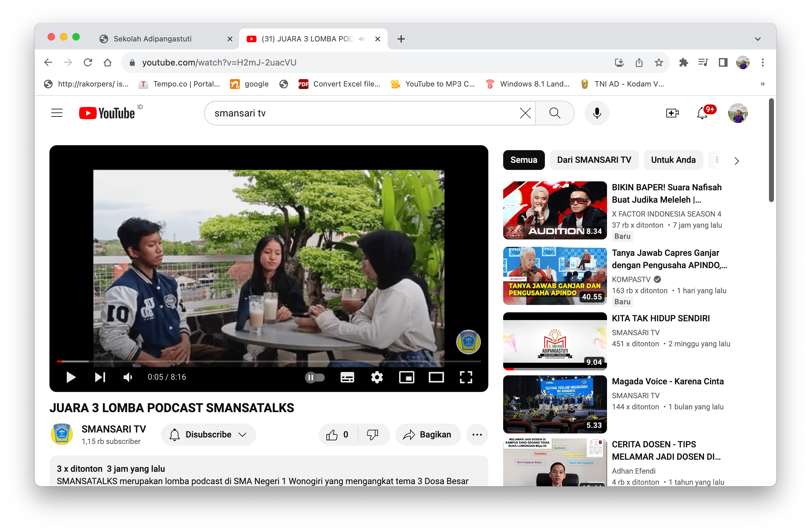Skip to next video
811x532 pixels.
pyautogui.click(x=100, y=377)
